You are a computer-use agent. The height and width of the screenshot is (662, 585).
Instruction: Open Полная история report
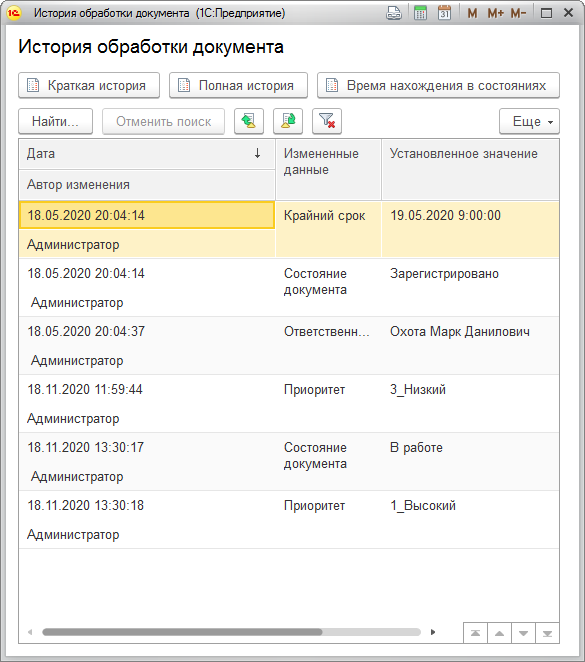tap(238, 85)
